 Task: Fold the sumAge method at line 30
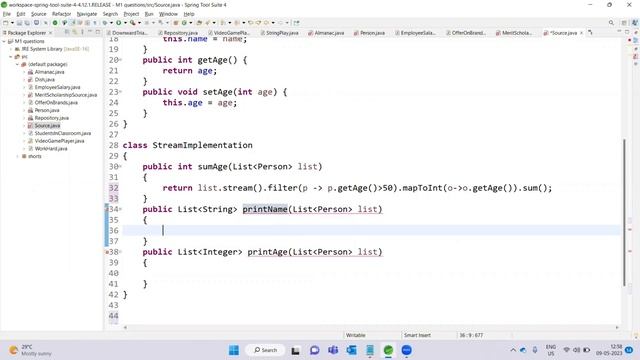[x=120, y=167]
